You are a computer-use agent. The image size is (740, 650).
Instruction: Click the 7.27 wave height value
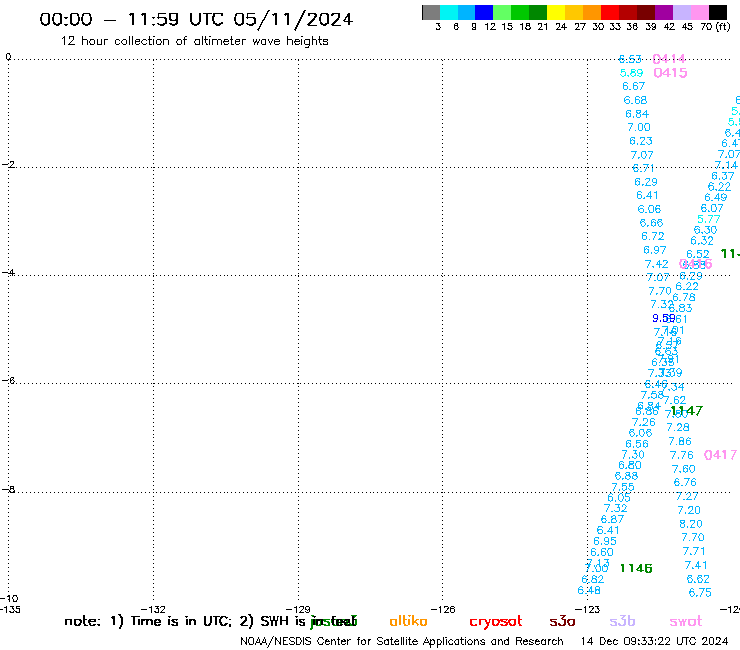coord(687,497)
